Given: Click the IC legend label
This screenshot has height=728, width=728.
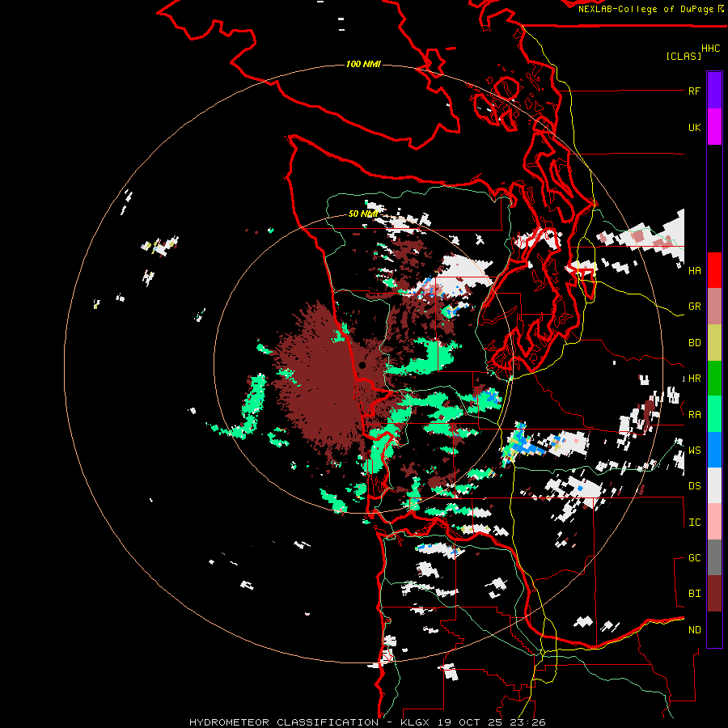Looking at the screenshot, I should pos(694,523).
